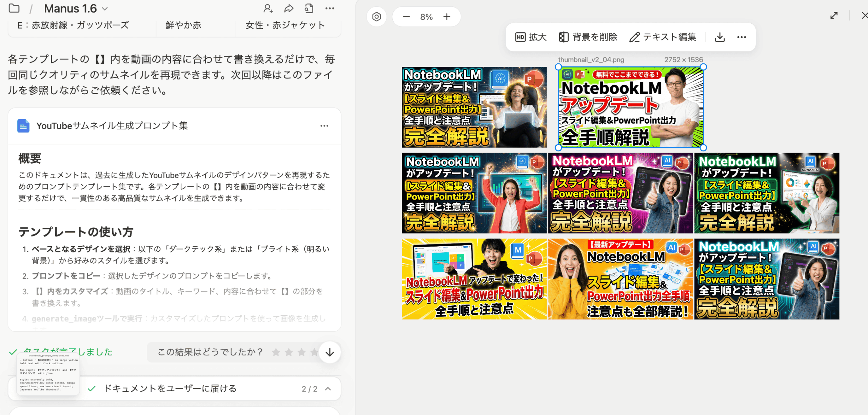
Task: Expand the preview panel to fullscreen
Action: [834, 16]
